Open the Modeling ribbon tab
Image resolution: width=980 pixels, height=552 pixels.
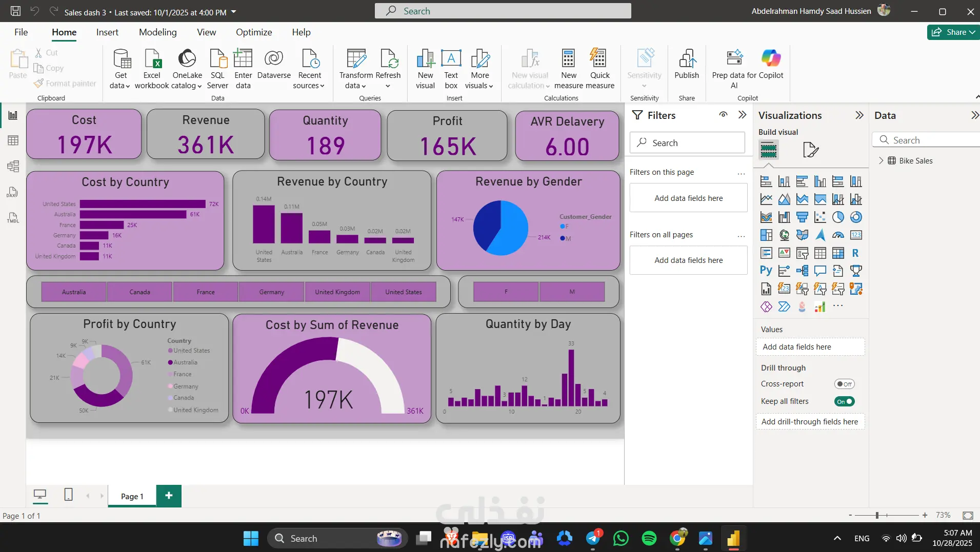point(157,32)
